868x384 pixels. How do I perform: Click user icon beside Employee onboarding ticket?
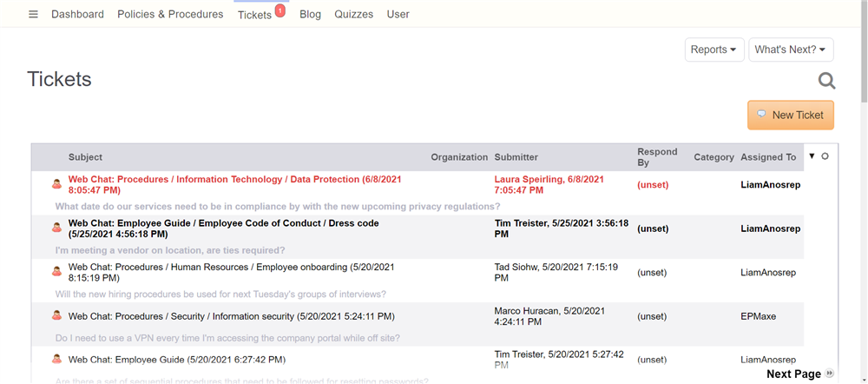tap(56, 272)
